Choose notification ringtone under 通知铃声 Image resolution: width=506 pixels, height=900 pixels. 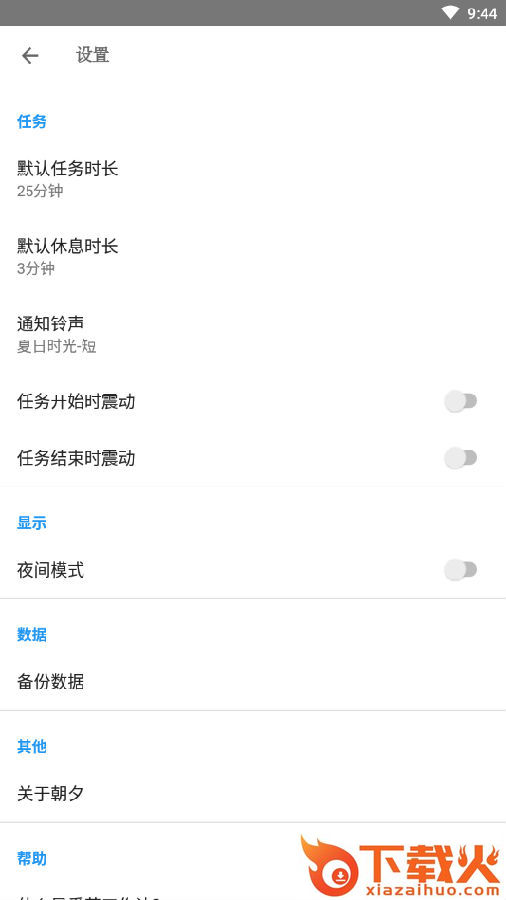pyautogui.click(x=253, y=335)
